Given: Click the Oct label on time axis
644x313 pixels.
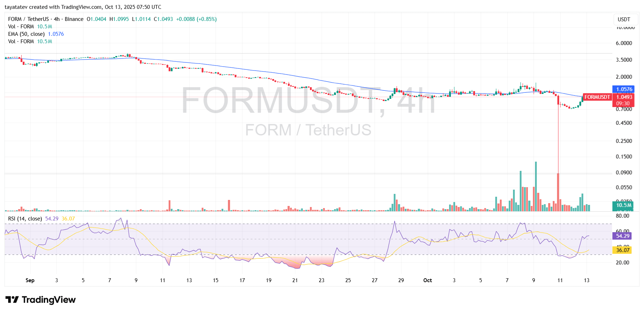Looking at the screenshot, I should coord(427,280).
